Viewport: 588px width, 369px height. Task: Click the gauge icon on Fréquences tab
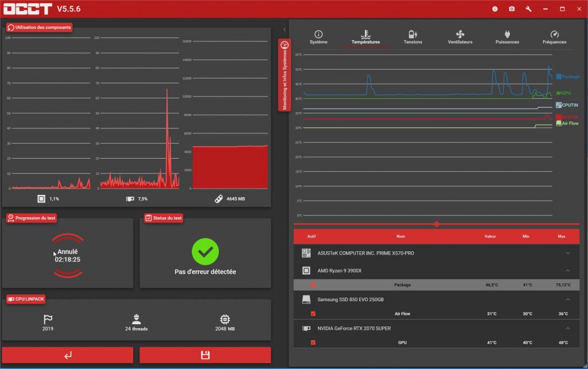click(555, 34)
